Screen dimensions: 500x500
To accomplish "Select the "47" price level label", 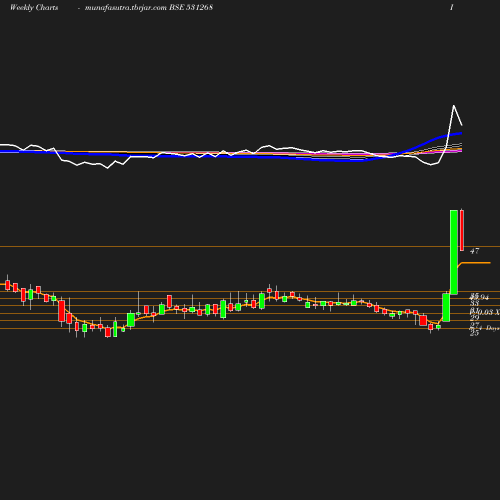I will click(x=474, y=251).
